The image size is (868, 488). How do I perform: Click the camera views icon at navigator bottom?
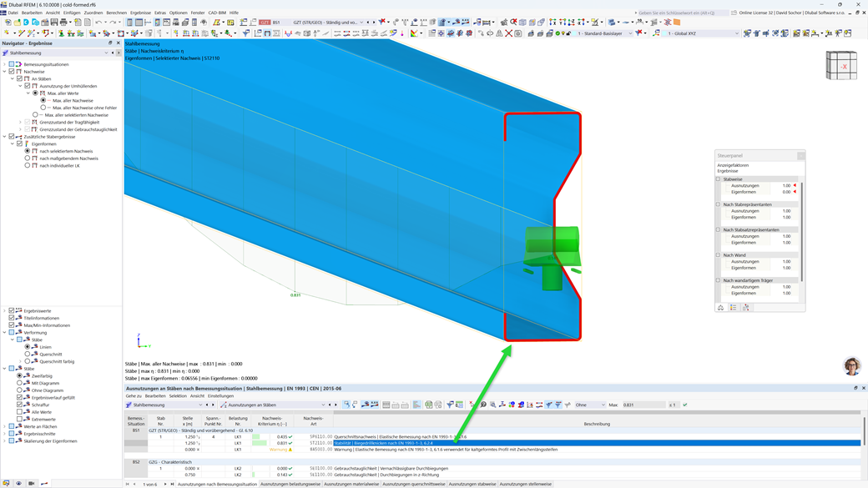[32, 483]
